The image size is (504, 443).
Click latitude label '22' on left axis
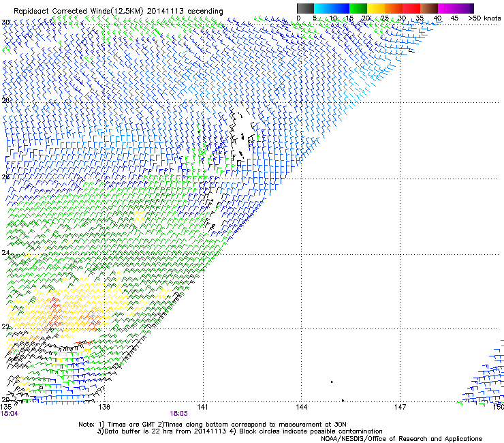(x=5, y=326)
